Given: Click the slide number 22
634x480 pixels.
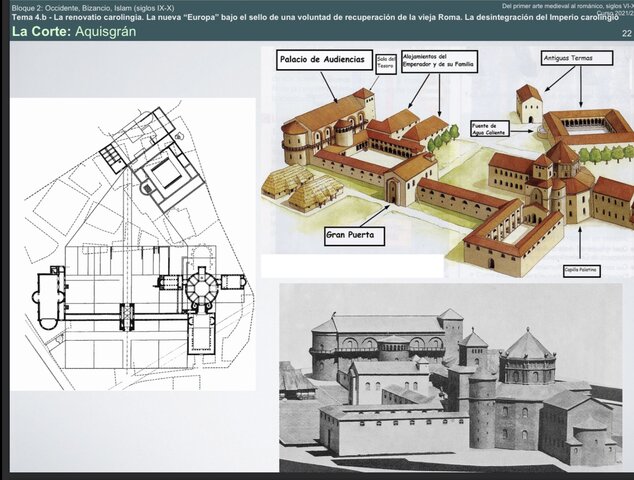Looking at the screenshot, I should coord(626,34).
